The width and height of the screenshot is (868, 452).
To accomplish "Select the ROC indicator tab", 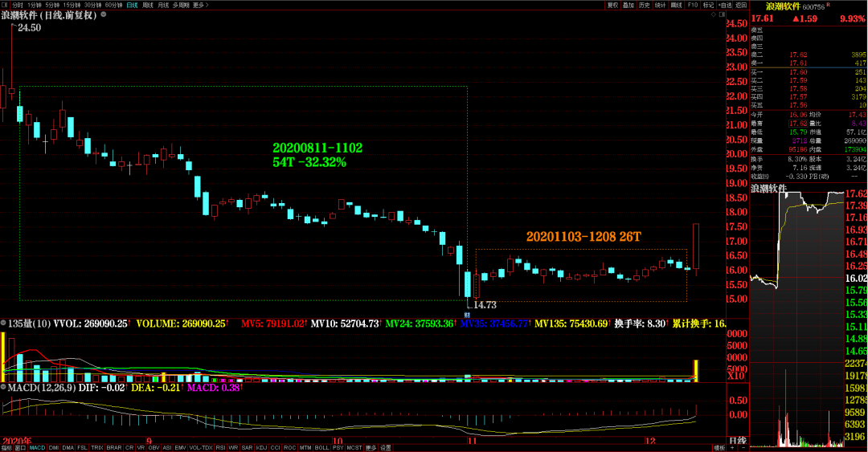I will pyautogui.click(x=289, y=447).
